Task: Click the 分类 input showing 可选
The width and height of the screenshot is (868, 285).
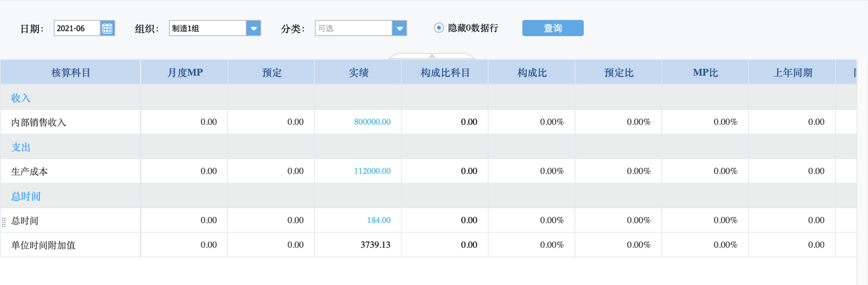Action: [353, 28]
